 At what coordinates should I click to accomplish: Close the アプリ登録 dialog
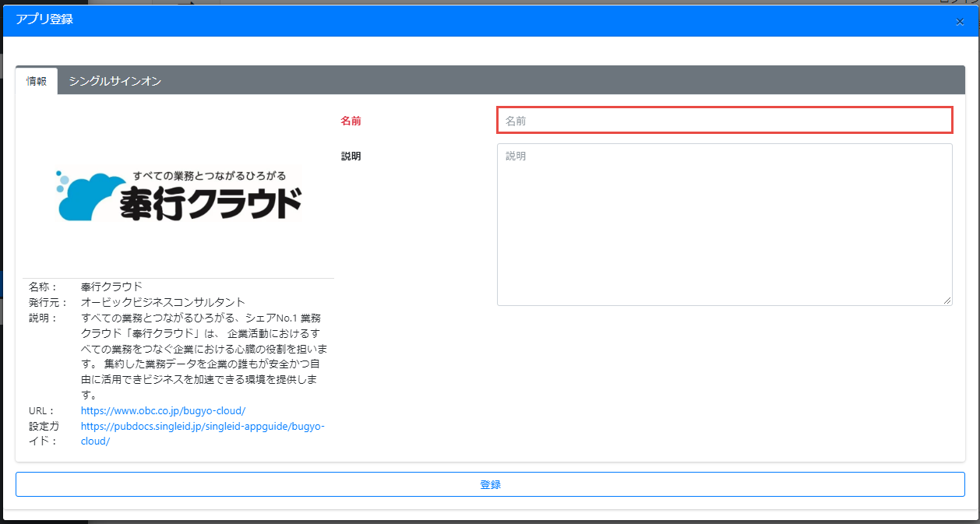pos(960,22)
